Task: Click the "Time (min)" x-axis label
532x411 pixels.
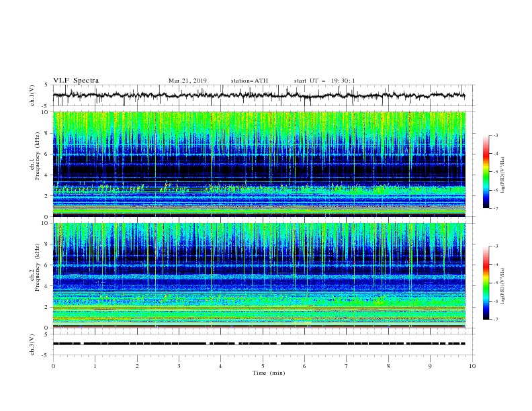Action: tap(269, 373)
